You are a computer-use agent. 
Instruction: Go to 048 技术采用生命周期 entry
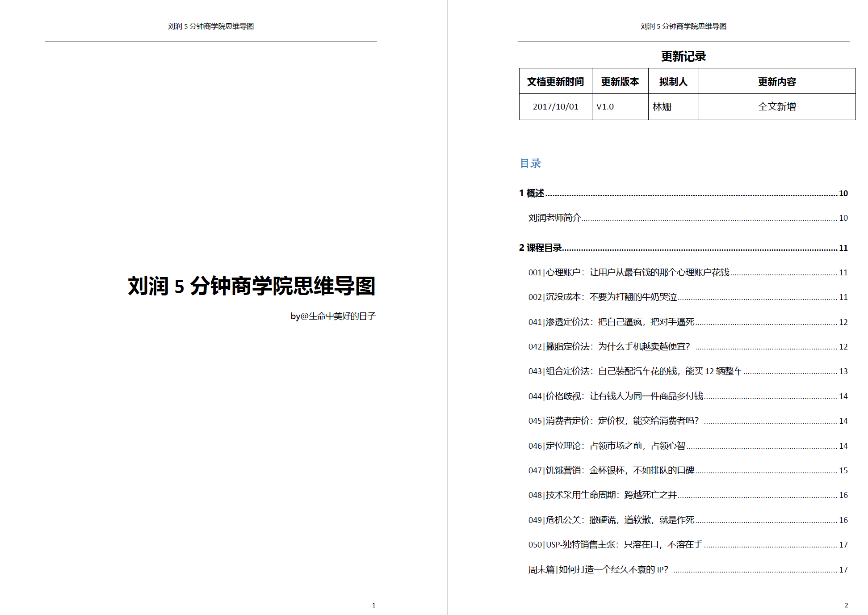(x=602, y=495)
